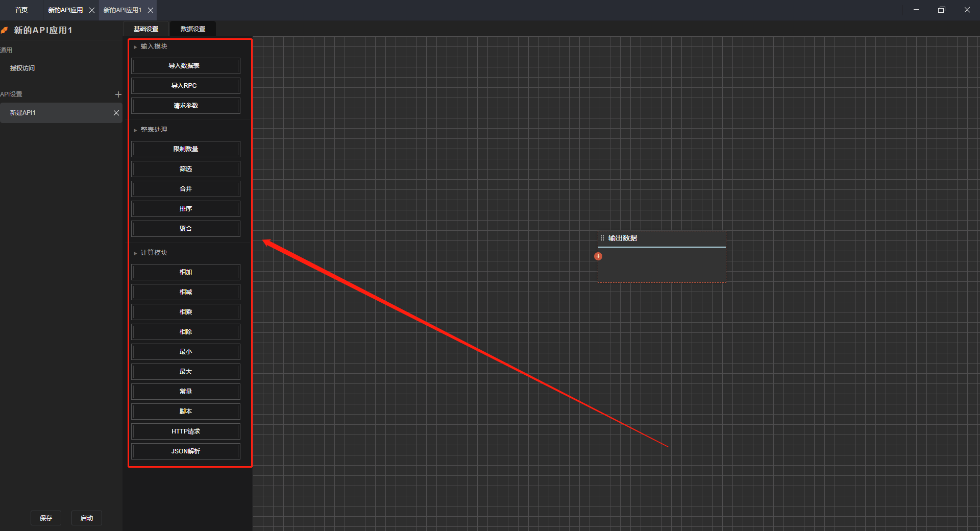
Task: Add the 最小 calculation module
Action: (186, 352)
